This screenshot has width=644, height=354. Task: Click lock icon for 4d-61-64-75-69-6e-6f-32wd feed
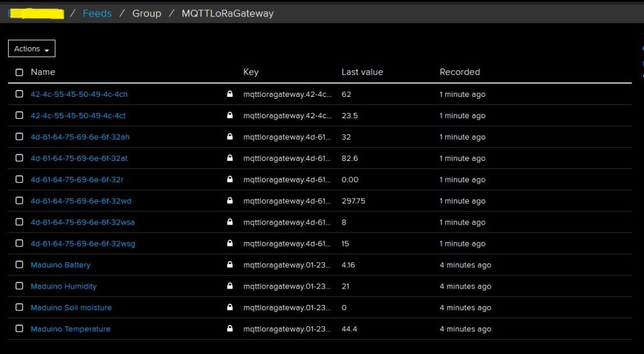point(230,201)
